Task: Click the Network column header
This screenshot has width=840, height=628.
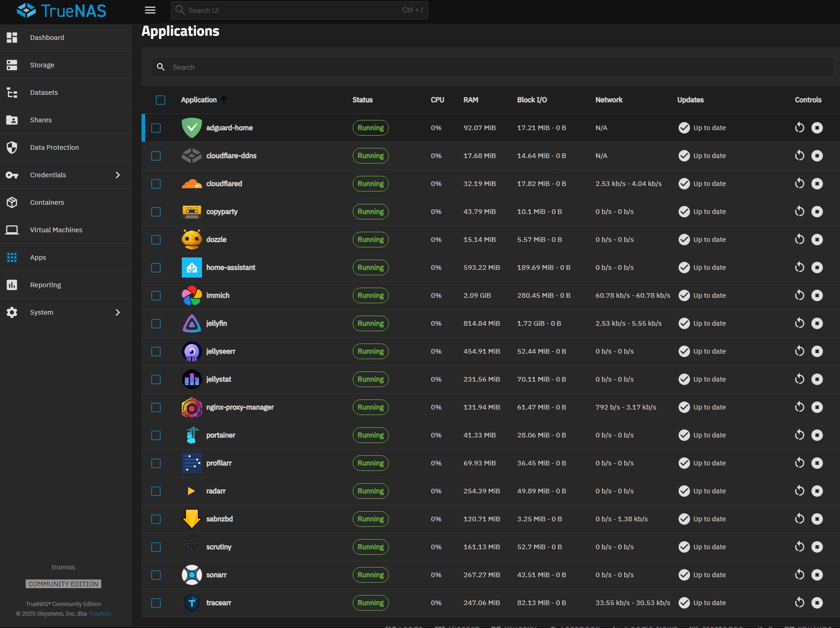Action: point(609,100)
